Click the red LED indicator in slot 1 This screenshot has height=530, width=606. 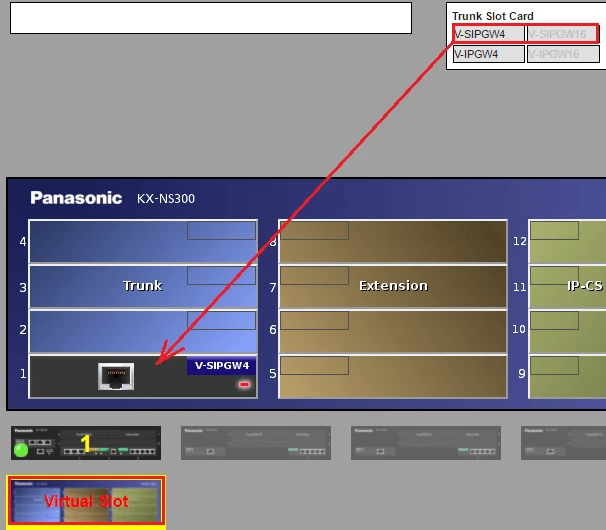tap(243, 384)
